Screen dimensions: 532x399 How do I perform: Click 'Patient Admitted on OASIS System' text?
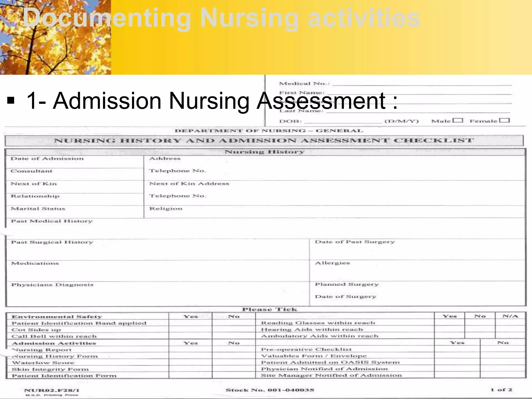(x=330, y=362)
